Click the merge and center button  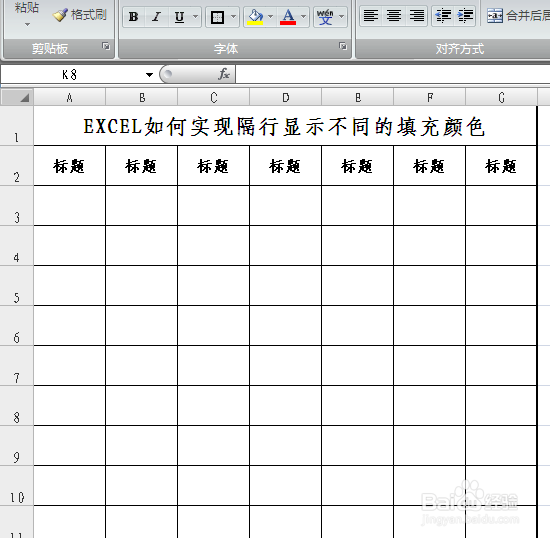pyautogui.click(x=518, y=16)
